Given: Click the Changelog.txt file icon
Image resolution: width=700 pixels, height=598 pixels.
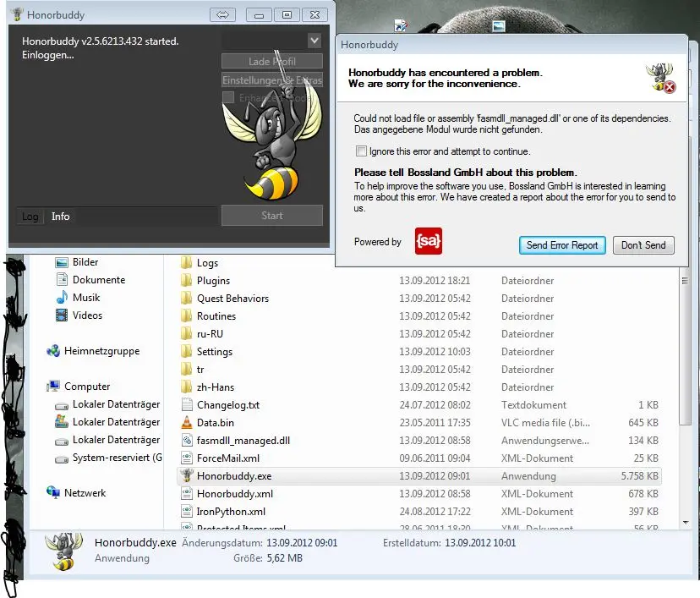Looking at the screenshot, I should pos(187,404).
